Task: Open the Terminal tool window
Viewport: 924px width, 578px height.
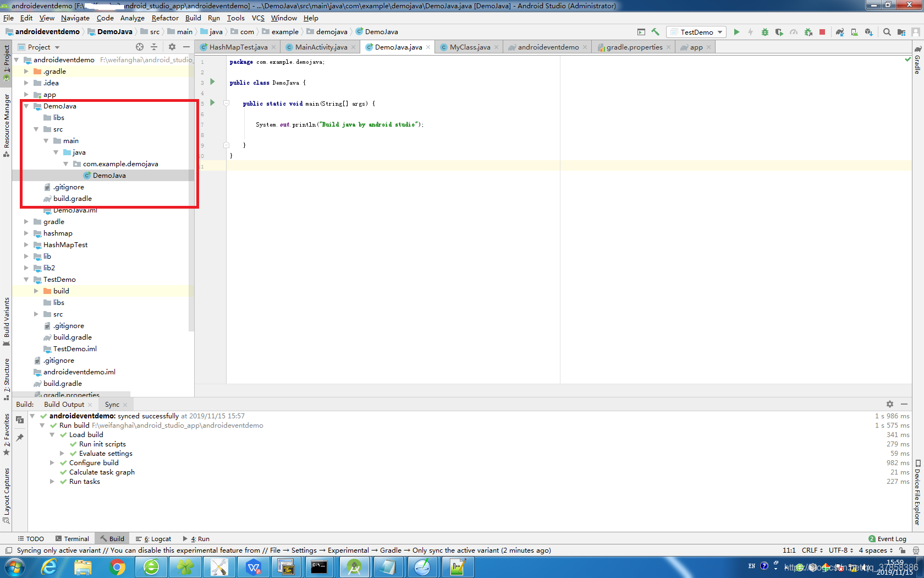Action: 72,539
